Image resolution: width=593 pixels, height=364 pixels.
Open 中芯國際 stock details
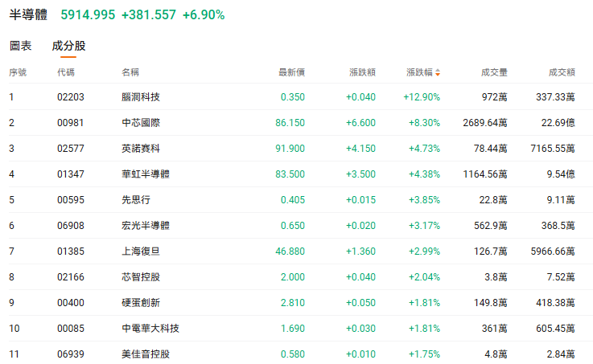pos(141,123)
